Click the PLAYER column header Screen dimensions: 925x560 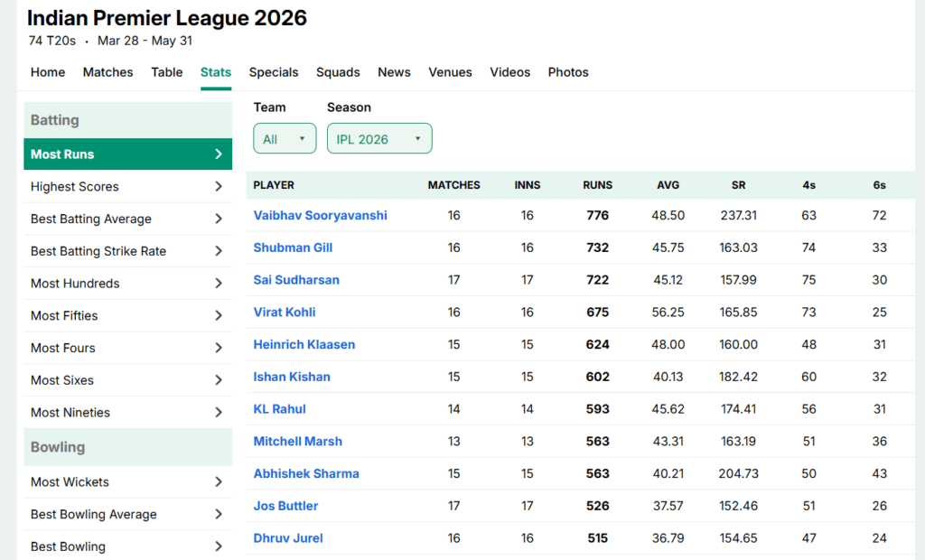[x=274, y=185]
